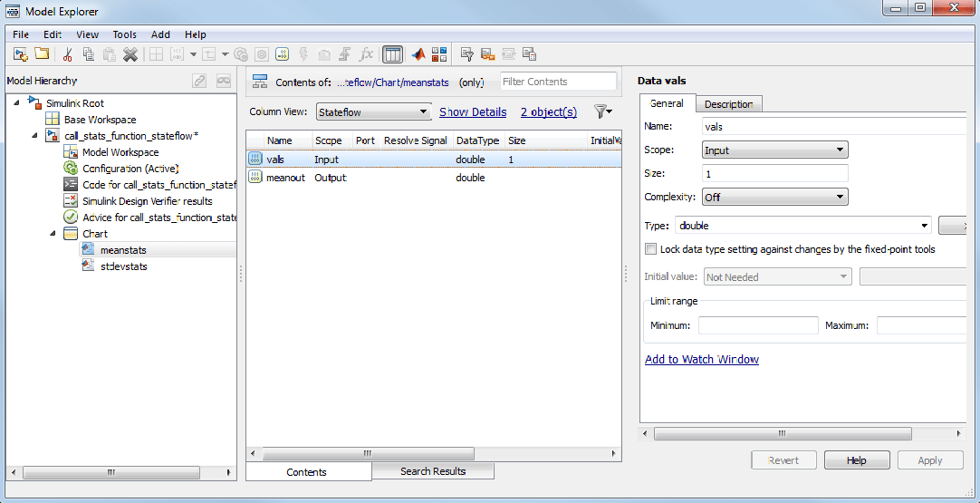Open the Simulink Library Browser icon
The width and height of the screenshot is (980, 503).
(439, 54)
